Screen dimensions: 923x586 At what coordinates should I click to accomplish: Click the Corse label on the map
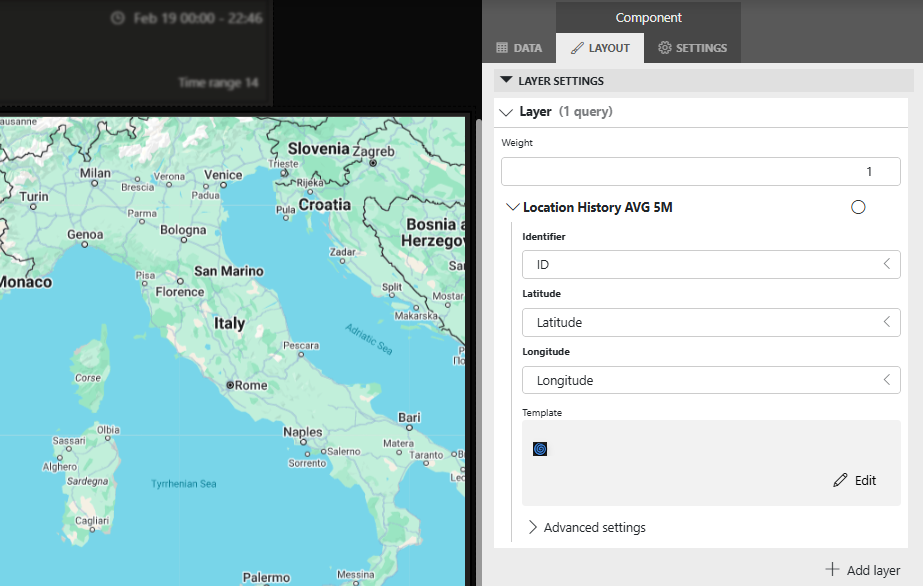click(88, 378)
